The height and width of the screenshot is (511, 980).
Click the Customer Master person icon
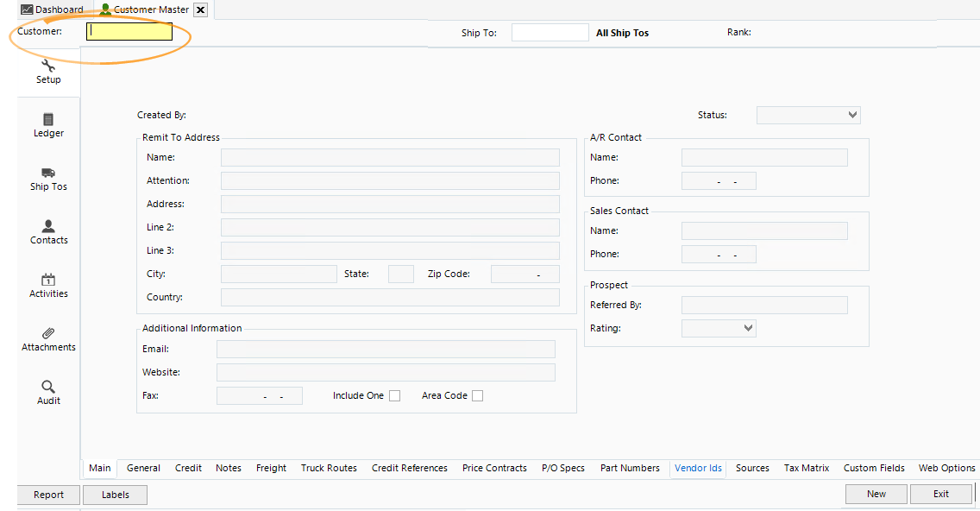pyautogui.click(x=105, y=9)
